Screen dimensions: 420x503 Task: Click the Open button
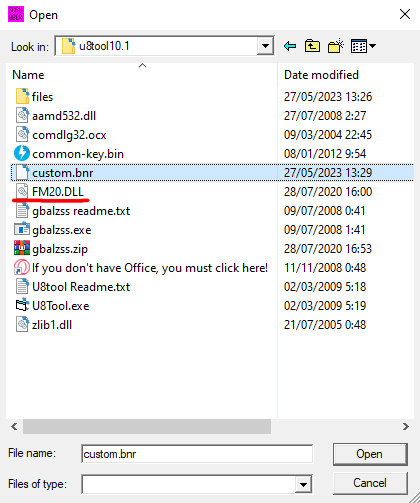pos(370,454)
